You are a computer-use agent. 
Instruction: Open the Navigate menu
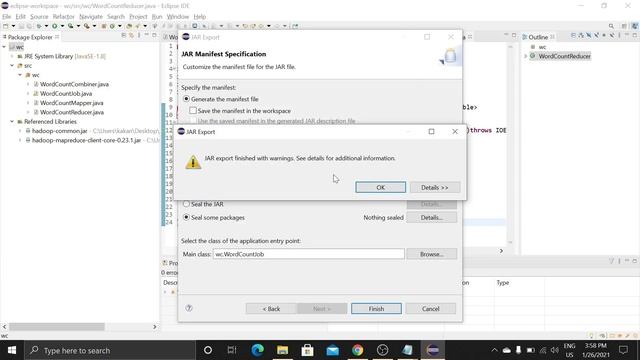pos(91,16)
